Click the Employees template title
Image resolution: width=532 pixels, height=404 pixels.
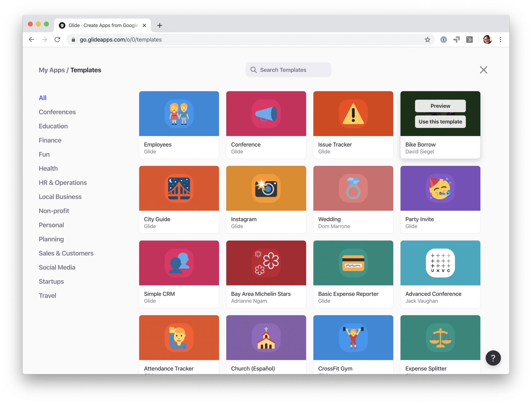pyautogui.click(x=158, y=144)
